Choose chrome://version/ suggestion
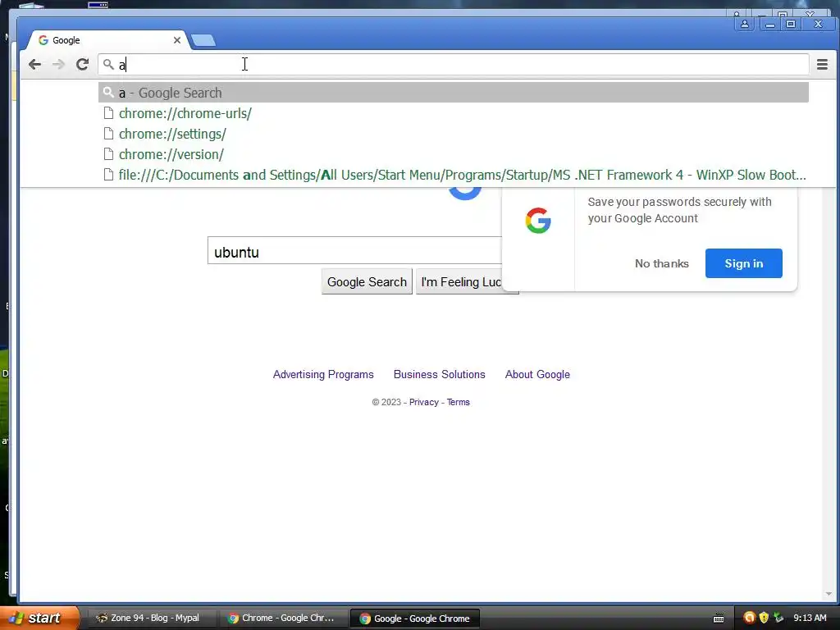This screenshot has height=630, width=840. (x=453, y=154)
